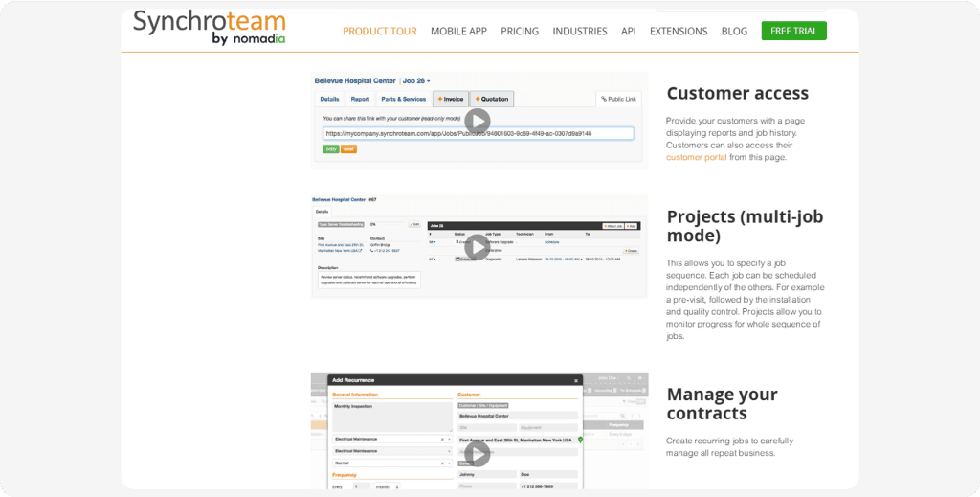Go to the PRICING page

(x=519, y=31)
